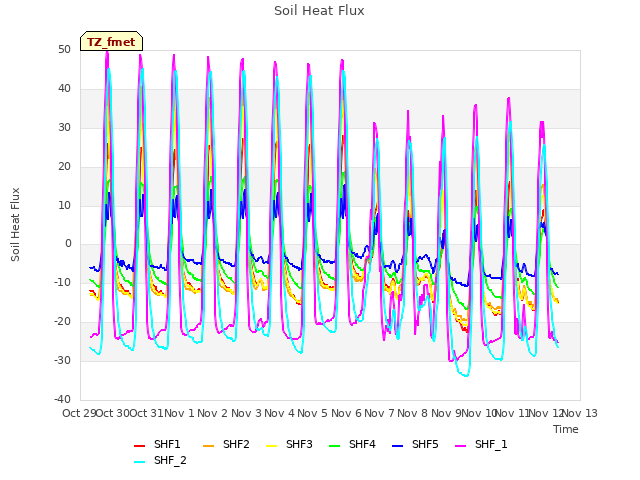Click the Soil Heat Flux chart title

click(319, 11)
